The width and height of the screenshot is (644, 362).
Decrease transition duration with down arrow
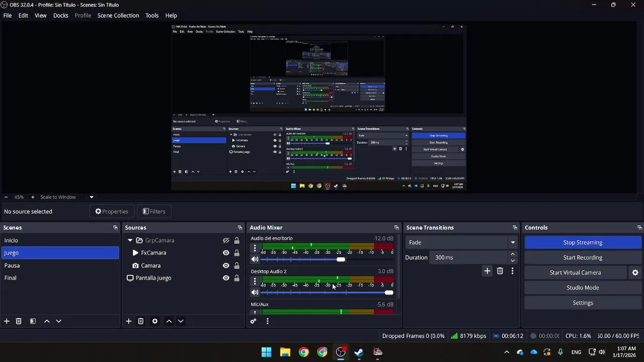[513, 261]
